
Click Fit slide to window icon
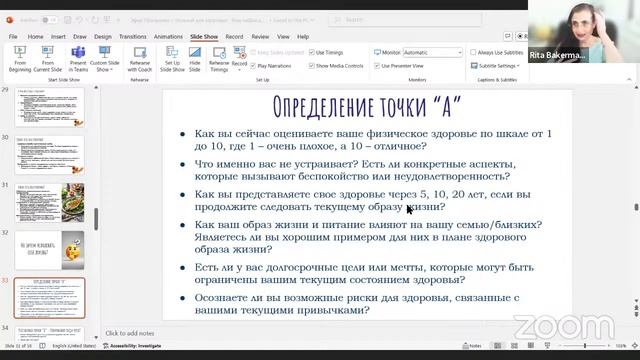click(635, 346)
